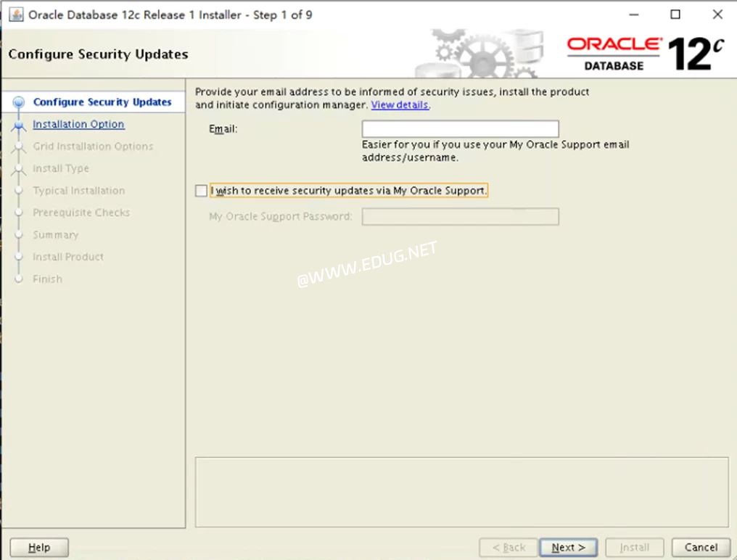Click the Grid Installation Options step
Screen dimensions: 737x560
click(x=93, y=147)
